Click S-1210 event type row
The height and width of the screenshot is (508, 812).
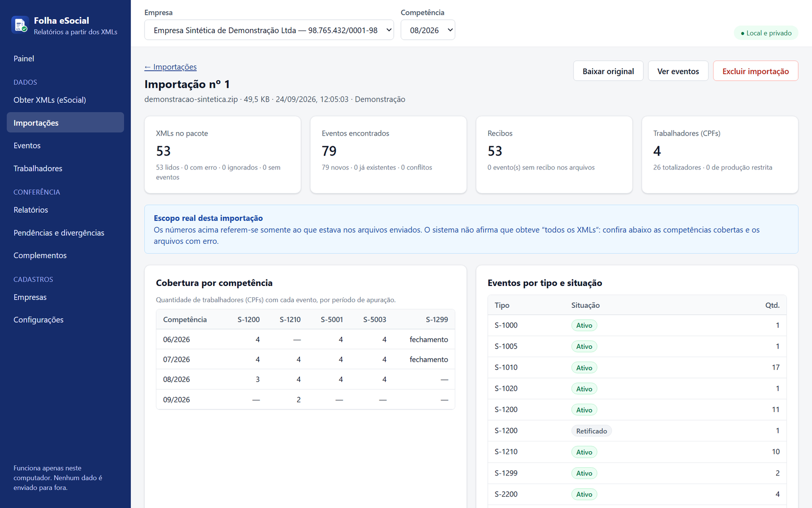tap(637, 452)
